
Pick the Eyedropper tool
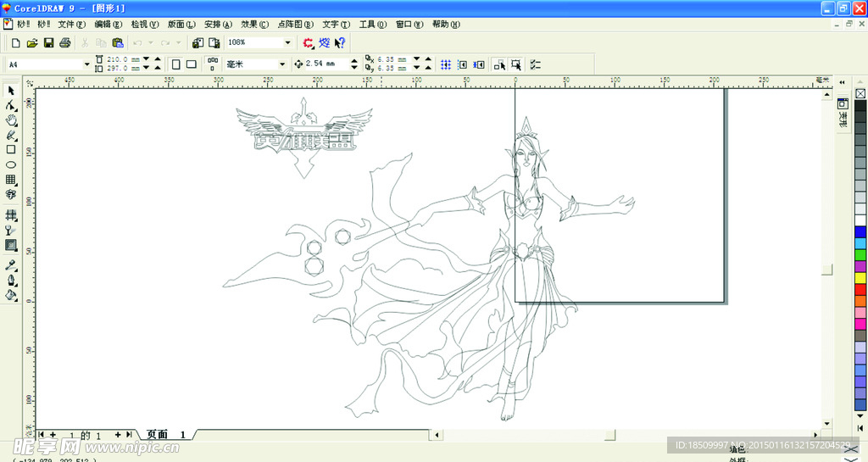[11, 265]
